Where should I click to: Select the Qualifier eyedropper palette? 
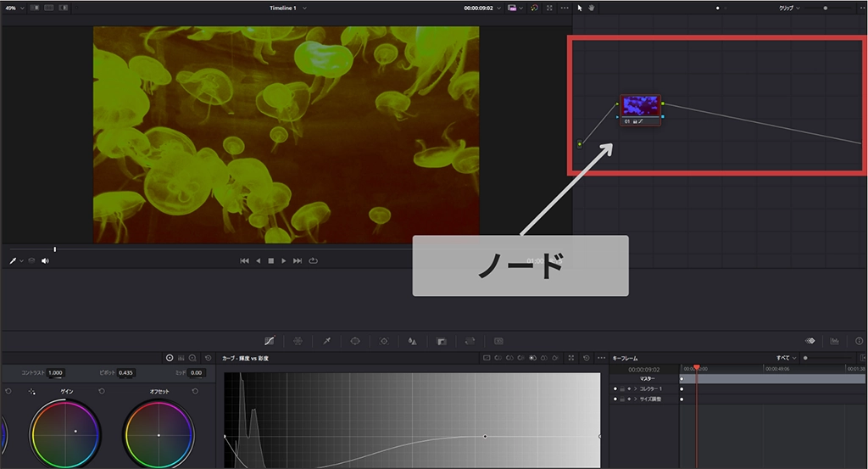coord(326,341)
